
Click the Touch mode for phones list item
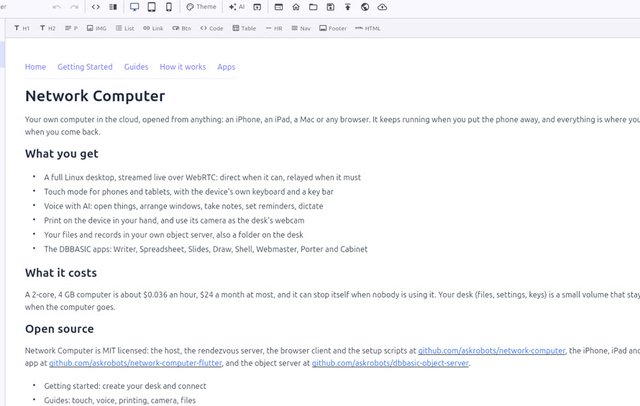pyautogui.click(x=189, y=192)
